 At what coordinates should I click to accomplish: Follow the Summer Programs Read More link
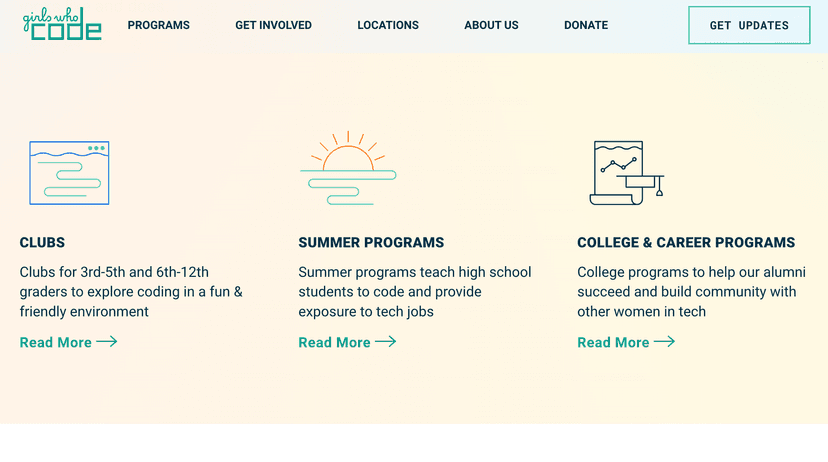tap(335, 342)
